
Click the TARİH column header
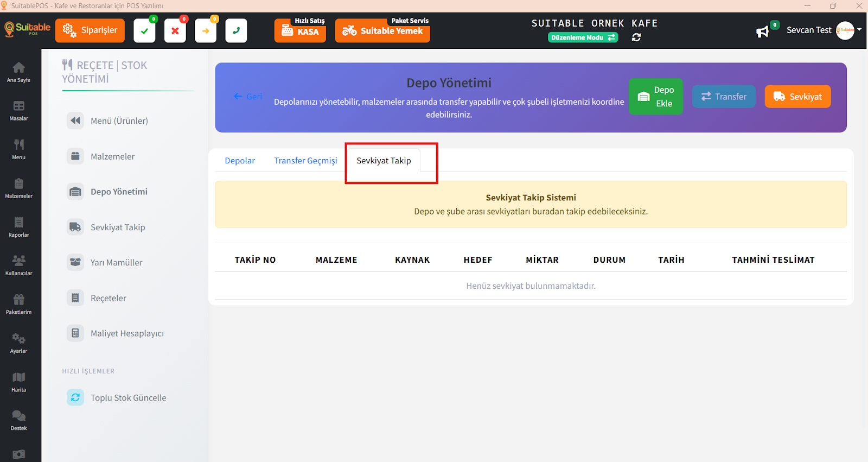671,260
